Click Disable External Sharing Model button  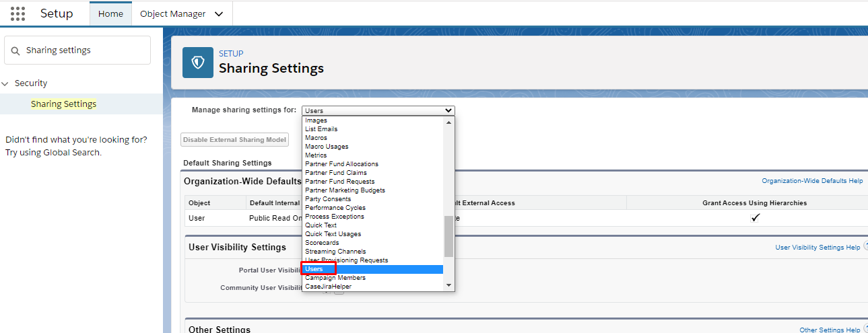(235, 140)
